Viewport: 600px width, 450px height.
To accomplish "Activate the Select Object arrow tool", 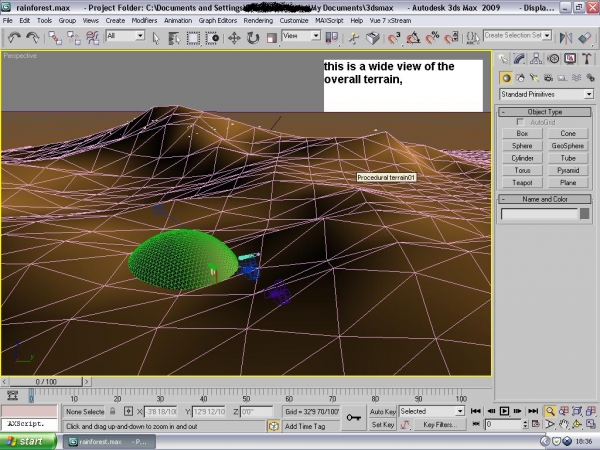I will click(x=155, y=38).
